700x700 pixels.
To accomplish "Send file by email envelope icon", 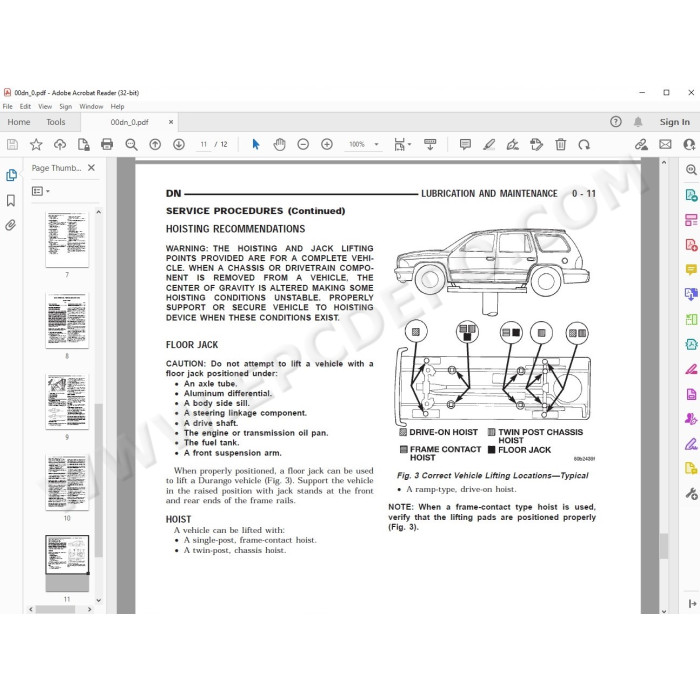I will (665, 144).
